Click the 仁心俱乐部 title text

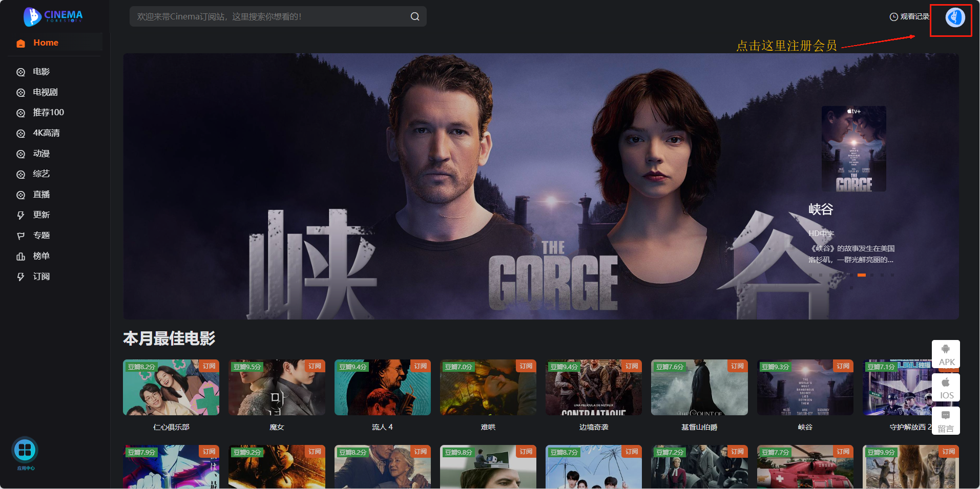coord(171,427)
